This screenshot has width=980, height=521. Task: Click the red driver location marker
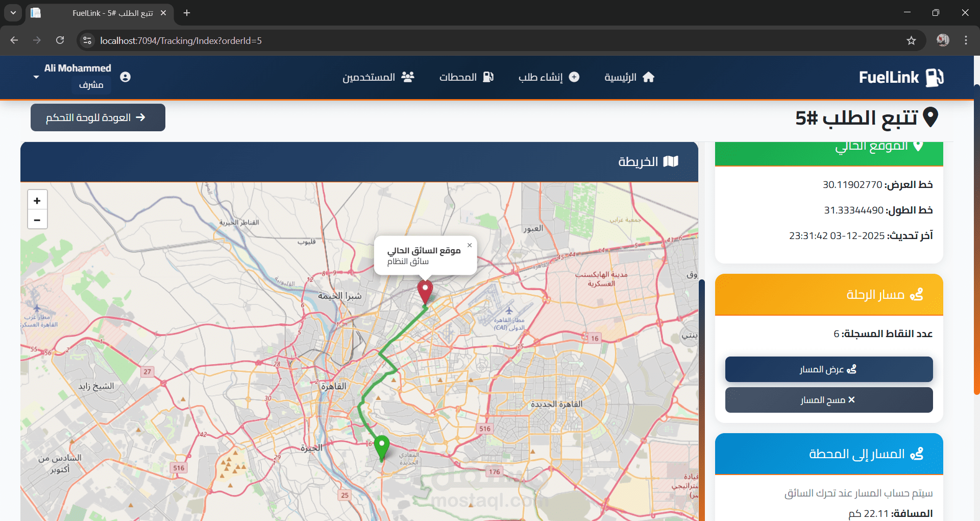tap(425, 292)
